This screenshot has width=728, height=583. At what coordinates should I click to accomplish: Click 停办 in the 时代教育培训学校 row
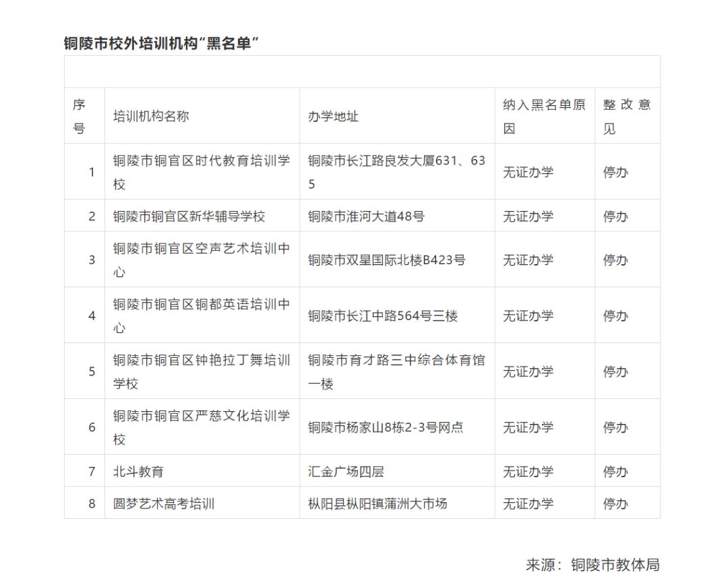click(x=615, y=173)
